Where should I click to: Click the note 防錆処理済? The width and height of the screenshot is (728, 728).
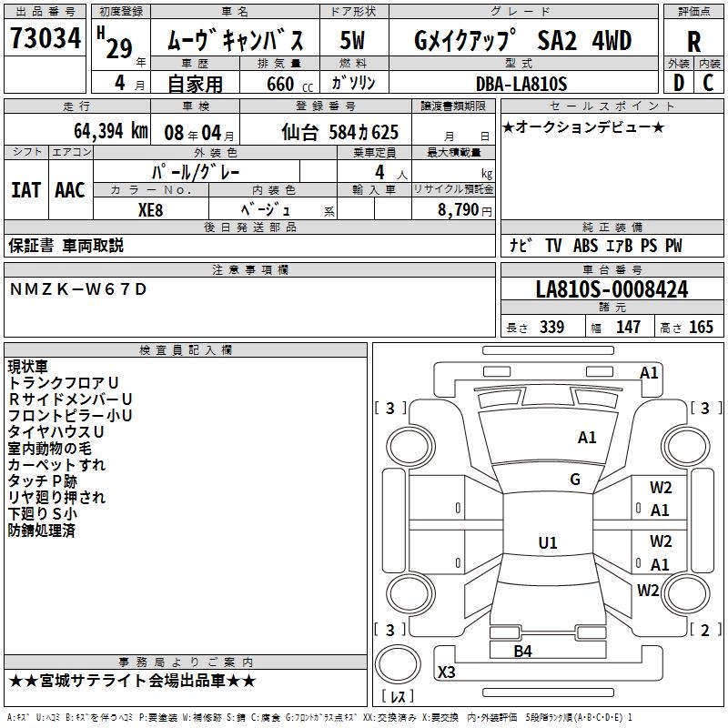click(x=41, y=531)
